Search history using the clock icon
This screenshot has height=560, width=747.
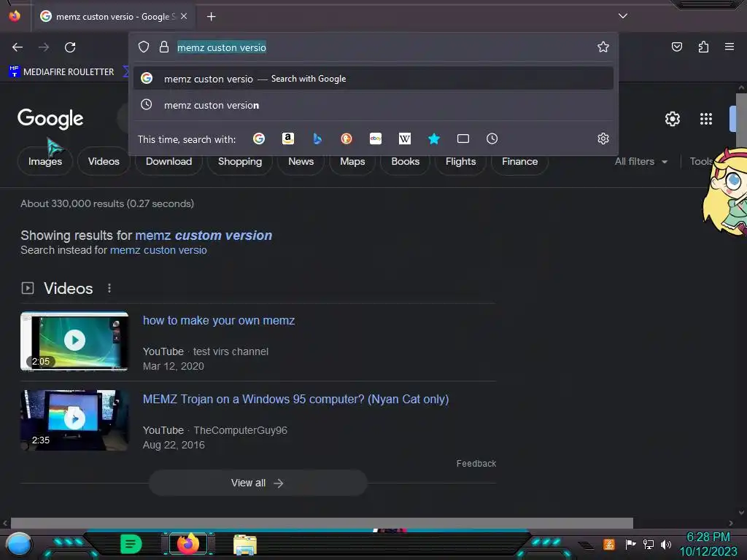coord(492,139)
